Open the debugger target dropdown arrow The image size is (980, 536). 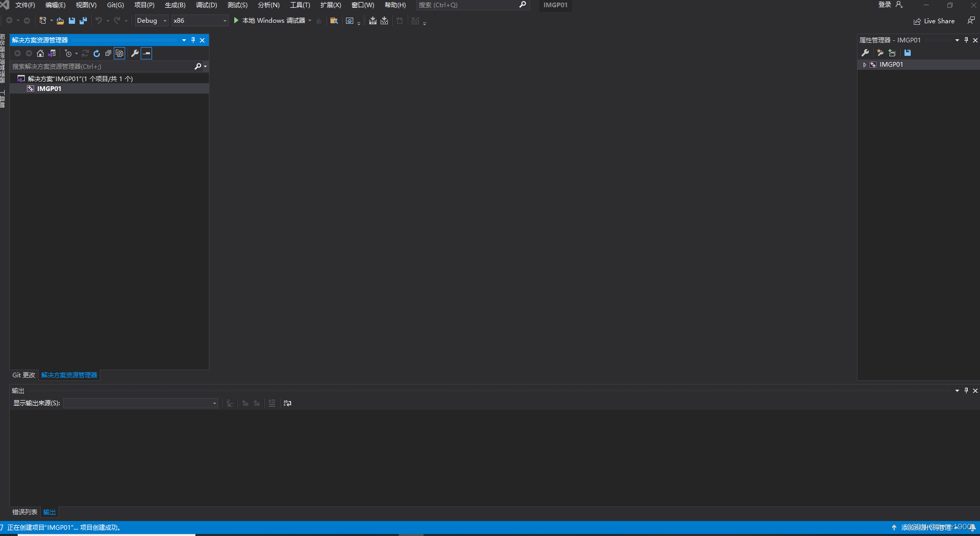(310, 21)
